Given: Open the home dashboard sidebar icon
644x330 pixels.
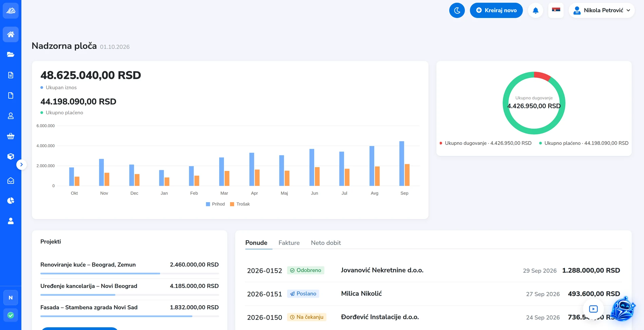Looking at the screenshot, I should [11, 34].
